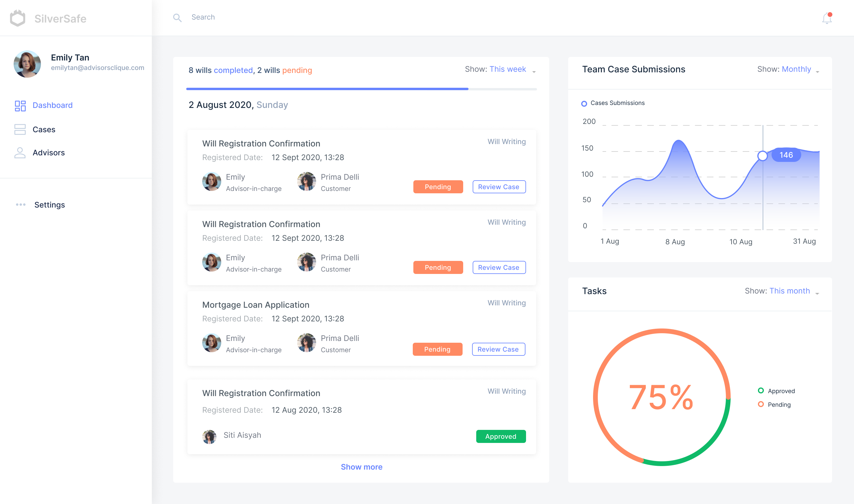Image resolution: width=854 pixels, height=504 pixels.
Task: Click the Siti Aisyah name
Action: 242,435
